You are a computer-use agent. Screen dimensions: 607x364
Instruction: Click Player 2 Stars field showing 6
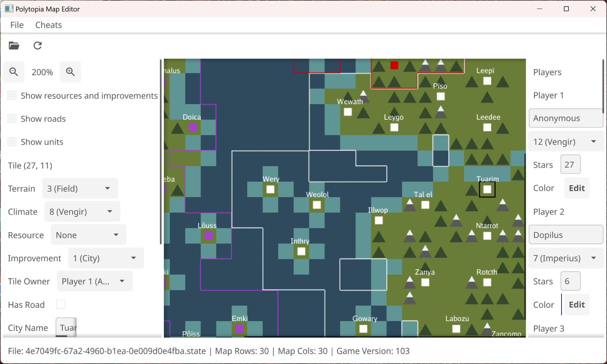570,281
